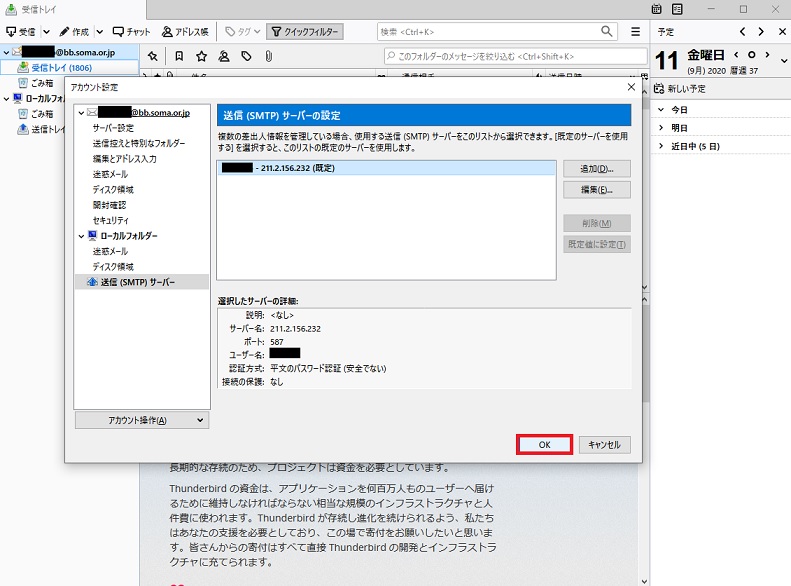Image resolution: width=791 pixels, height=586 pixels.
Task: Collapse the mail account in folder pane
Action: pos(6,52)
